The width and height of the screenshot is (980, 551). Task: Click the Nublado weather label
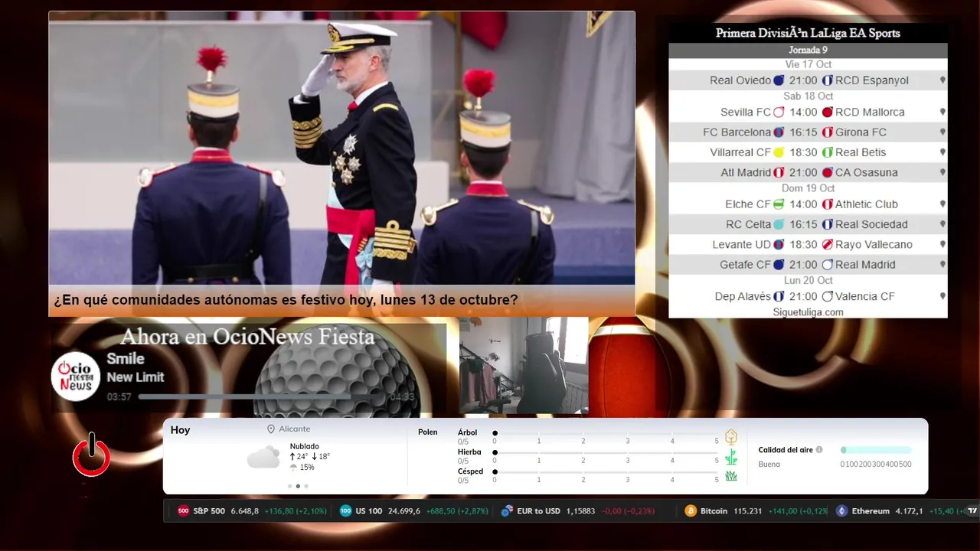tap(305, 446)
